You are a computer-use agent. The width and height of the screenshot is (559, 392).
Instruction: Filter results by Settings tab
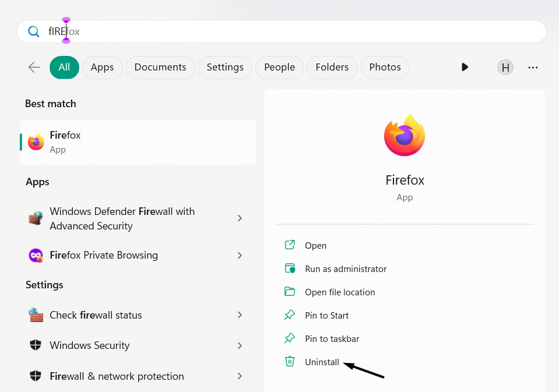pyautogui.click(x=225, y=68)
